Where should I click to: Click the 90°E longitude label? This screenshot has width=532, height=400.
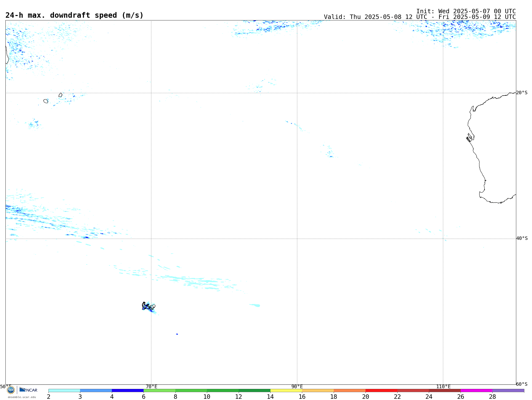click(297, 387)
